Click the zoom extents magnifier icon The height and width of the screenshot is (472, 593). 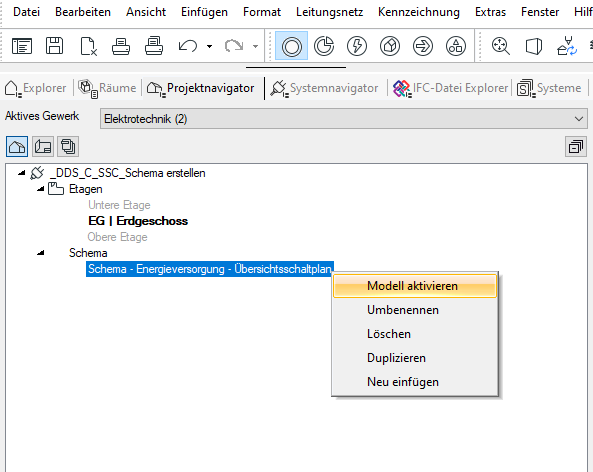coord(500,46)
